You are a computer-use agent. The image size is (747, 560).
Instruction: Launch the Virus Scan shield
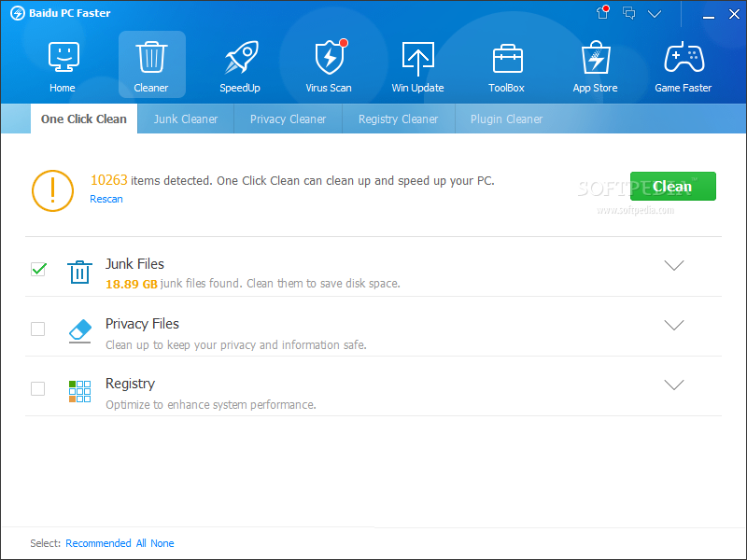pos(329,66)
